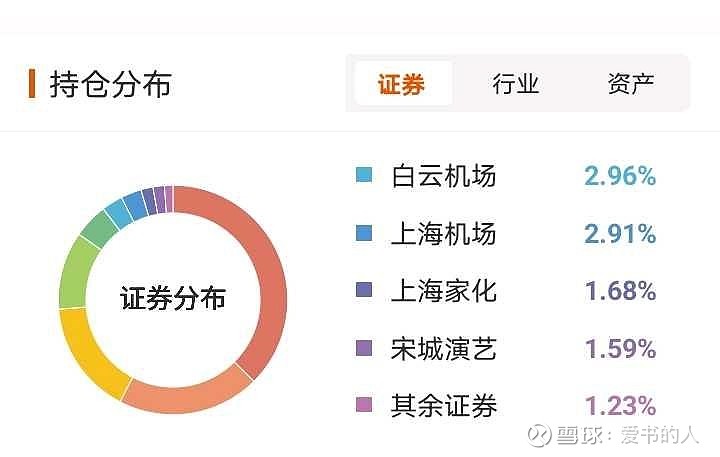Switch to the 行业 tab
Screen dimensions: 720x457
tap(515, 84)
